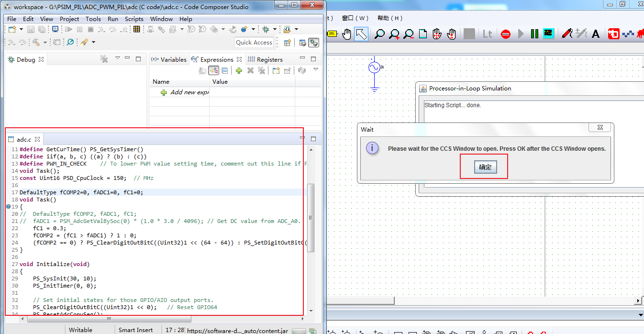Click the PSIM zoom-out magnifier icon
The image size is (644, 334).
click(409, 34)
